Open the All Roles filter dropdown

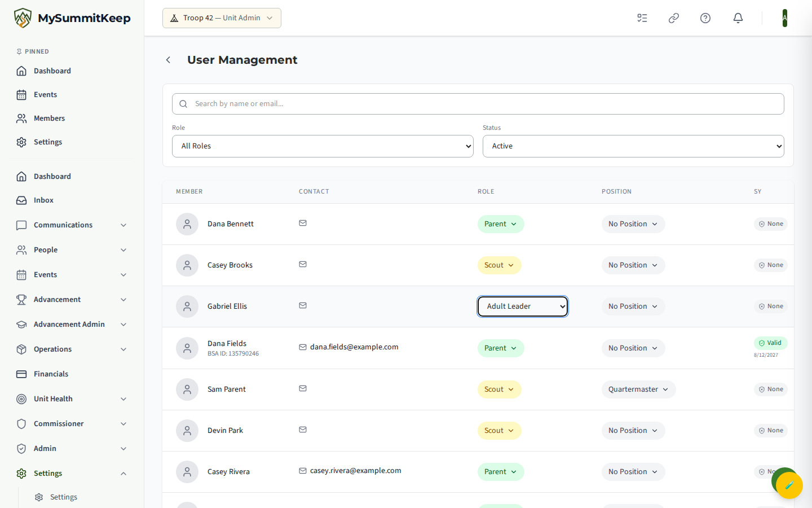323,146
